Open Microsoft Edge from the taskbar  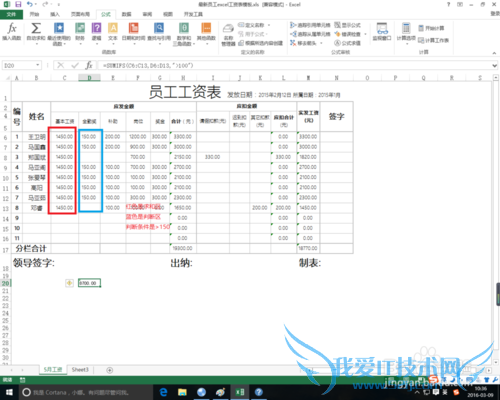click(163, 392)
